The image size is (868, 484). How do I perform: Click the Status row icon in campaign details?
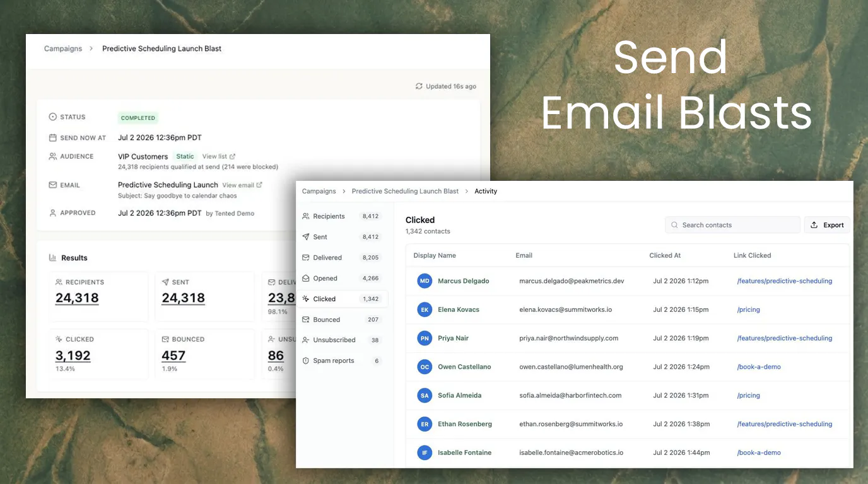pos(53,117)
